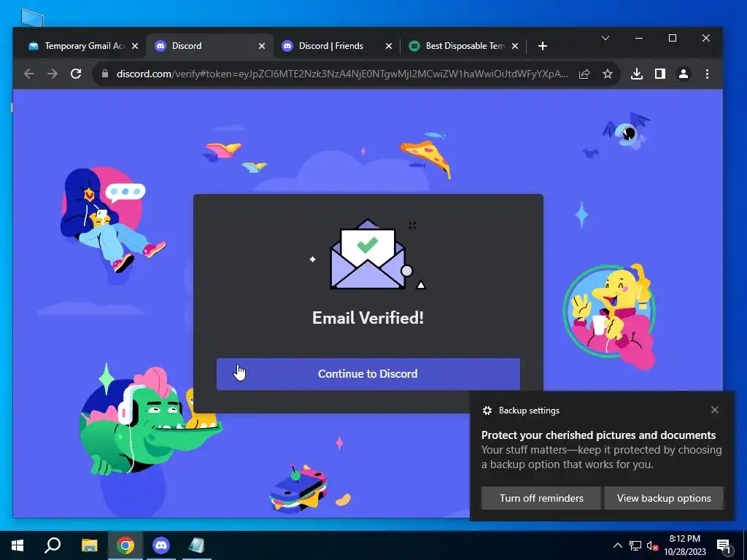This screenshot has height=560, width=747.
Task: Click the muted volume tray icon
Action: click(652, 545)
